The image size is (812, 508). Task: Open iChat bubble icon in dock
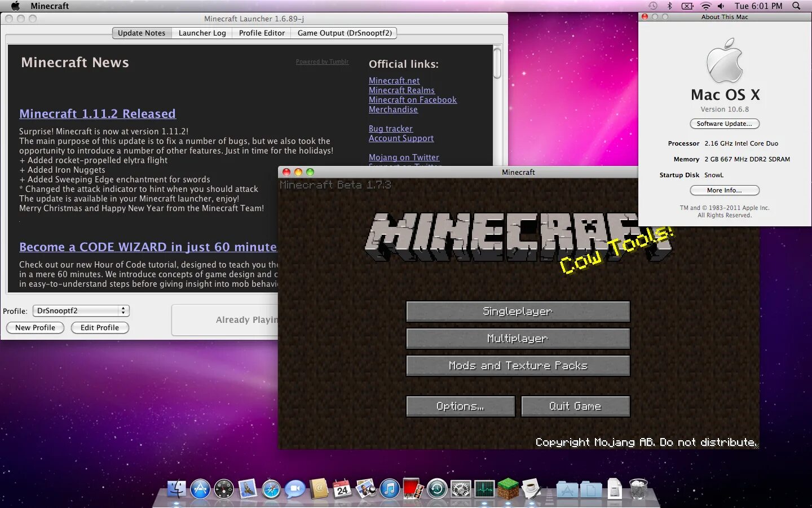coord(295,489)
